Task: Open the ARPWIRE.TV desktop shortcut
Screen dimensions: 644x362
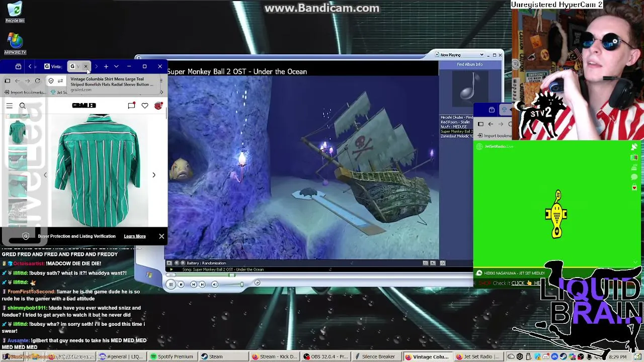Action: 15,44
